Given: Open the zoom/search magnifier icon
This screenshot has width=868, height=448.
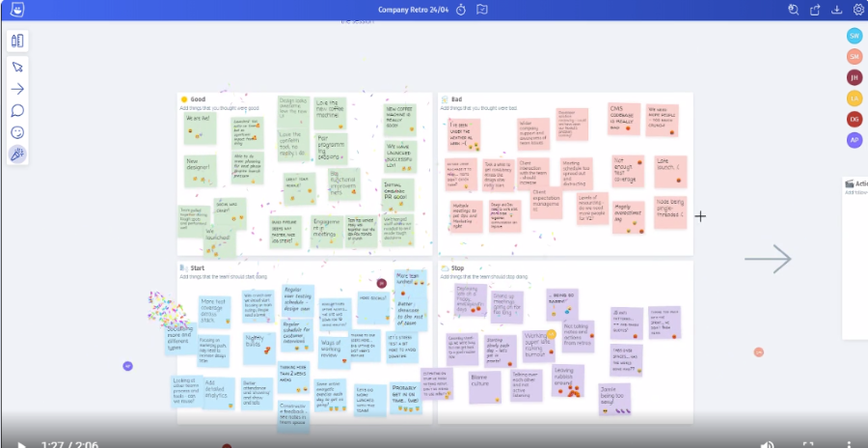Looking at the screenshot, I should point(794,10).
